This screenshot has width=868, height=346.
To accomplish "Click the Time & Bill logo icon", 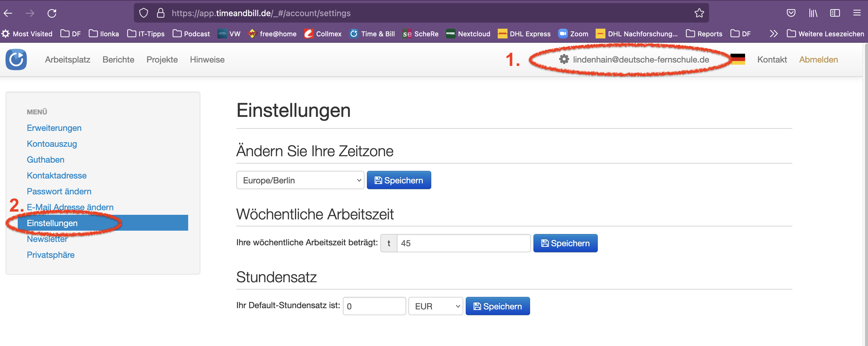I will [x=16, y=59].
